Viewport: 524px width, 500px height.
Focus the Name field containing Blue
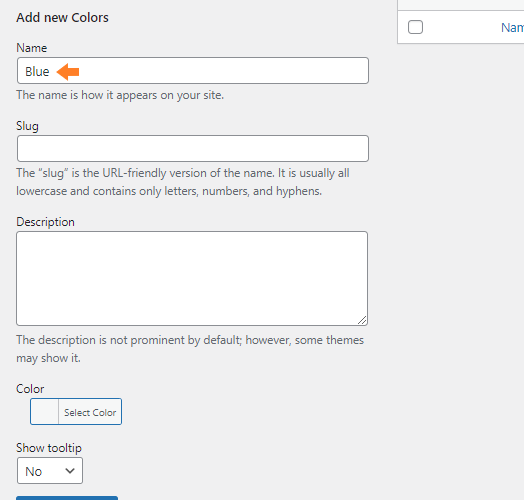[193, 71]
